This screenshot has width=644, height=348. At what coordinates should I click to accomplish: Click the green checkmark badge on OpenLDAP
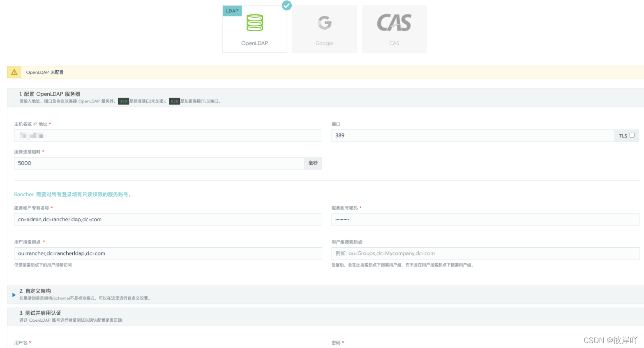coord(287,6)
